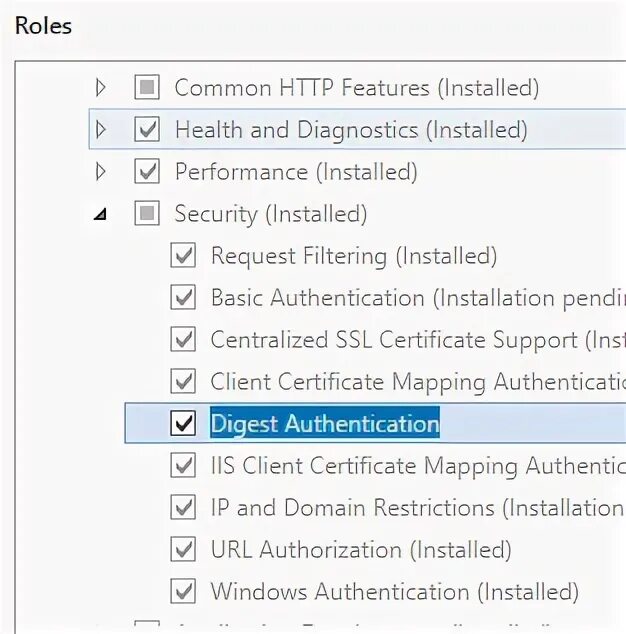Uncheck the Health and Diagnostics checkbox
The image size is (626, 634).
(x=147, y=130)
